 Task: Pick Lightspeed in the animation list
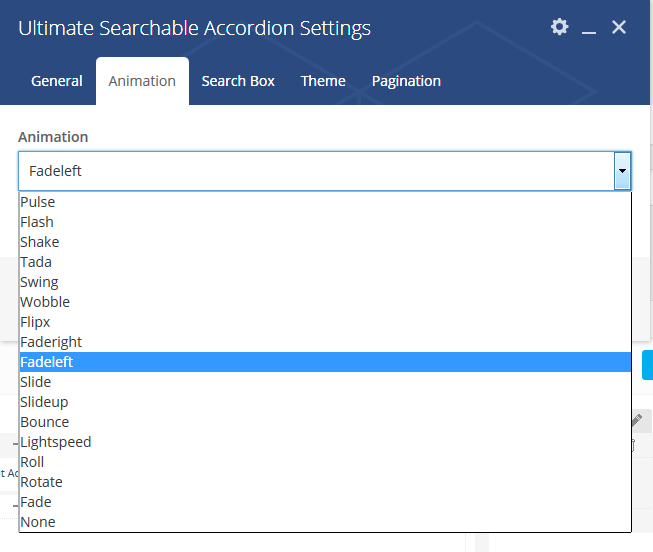[56, 442]
